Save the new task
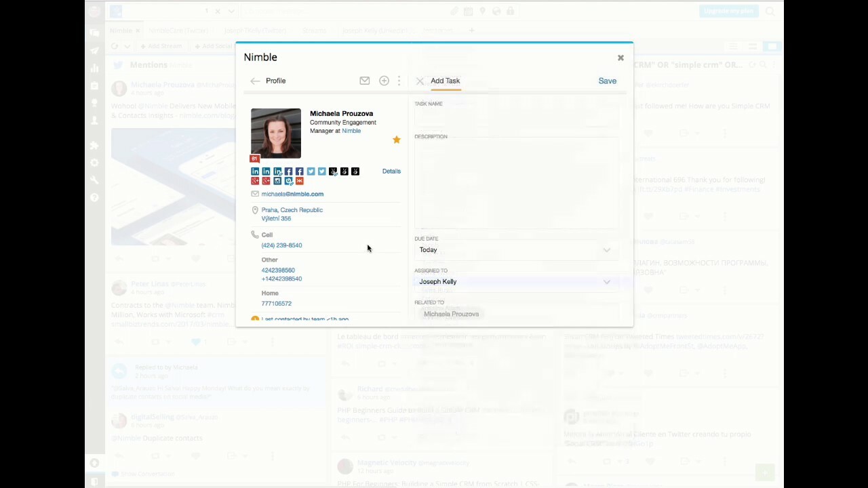This screenshot has width=868, height=488. 607,81
